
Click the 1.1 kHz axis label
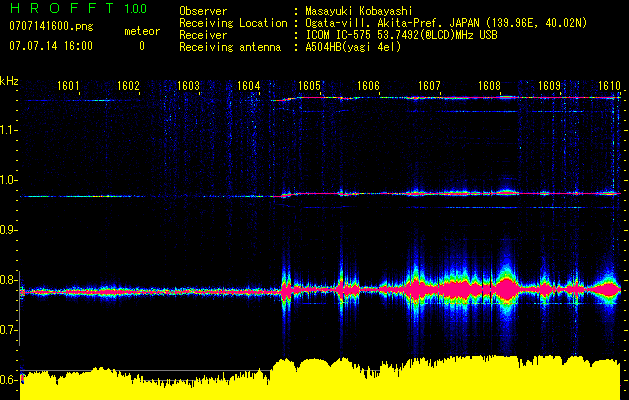[8, 130]
